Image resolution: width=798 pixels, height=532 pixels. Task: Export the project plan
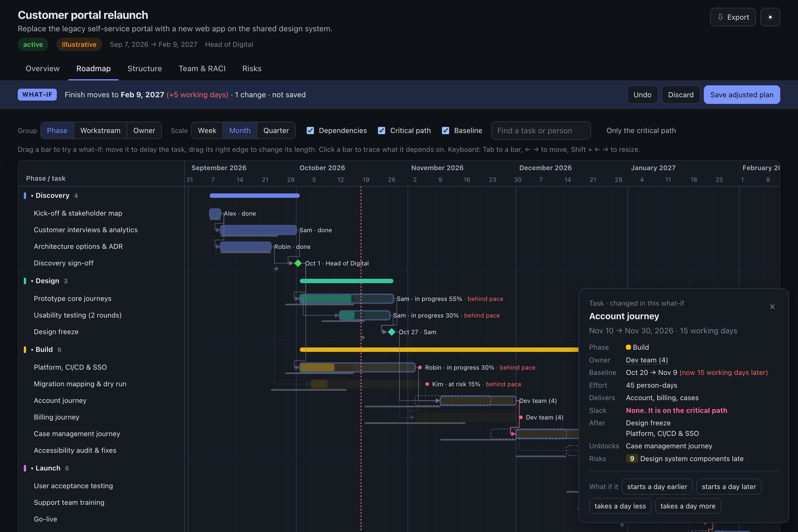[733, 17]
